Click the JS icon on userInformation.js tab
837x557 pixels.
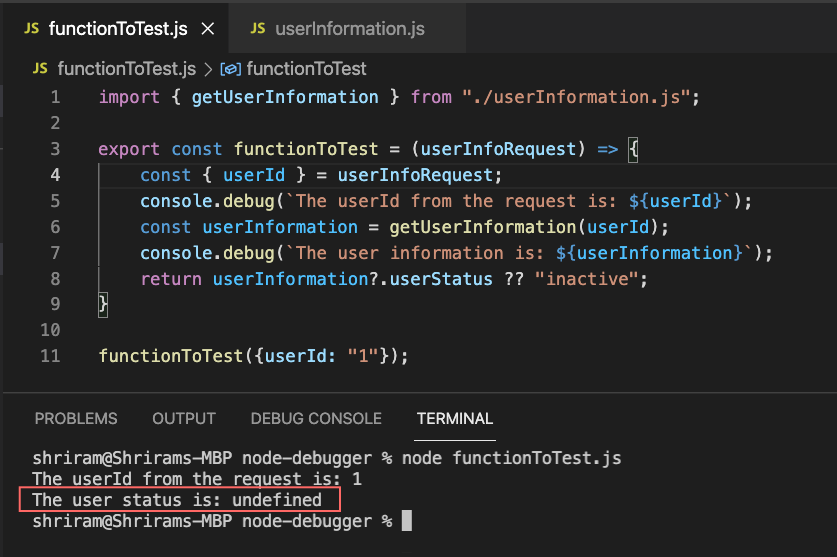tap(257, 29)
